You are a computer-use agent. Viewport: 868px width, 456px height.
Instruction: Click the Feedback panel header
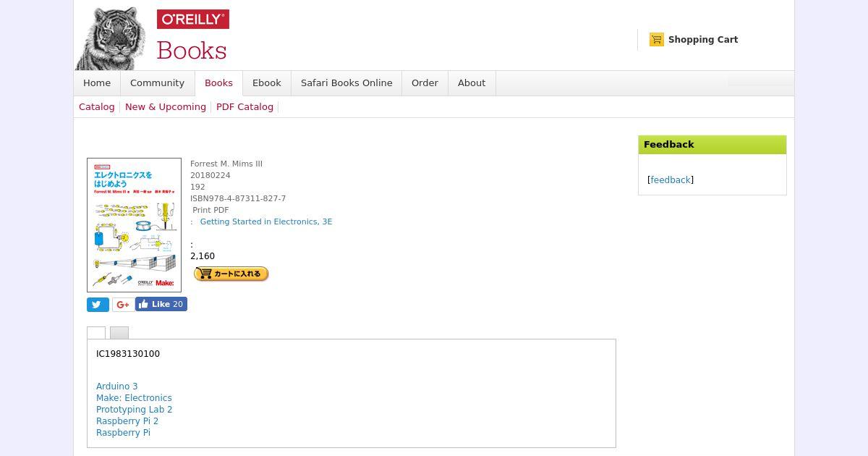pos(712,145)
